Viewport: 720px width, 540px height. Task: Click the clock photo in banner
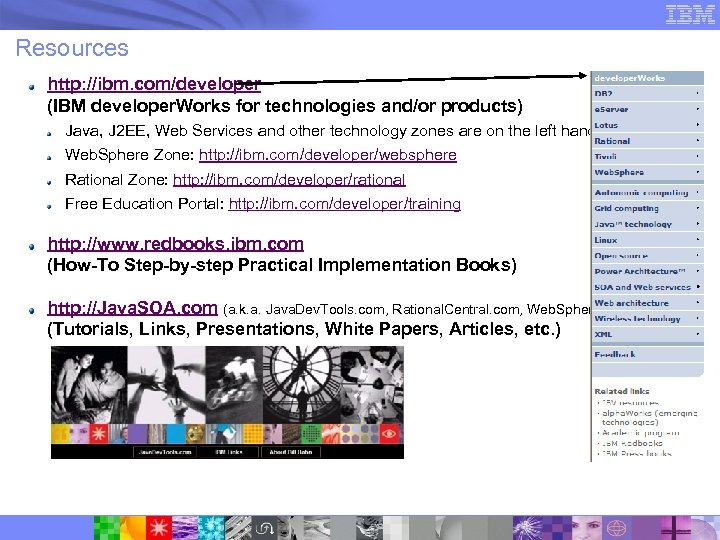click(302, 385)
